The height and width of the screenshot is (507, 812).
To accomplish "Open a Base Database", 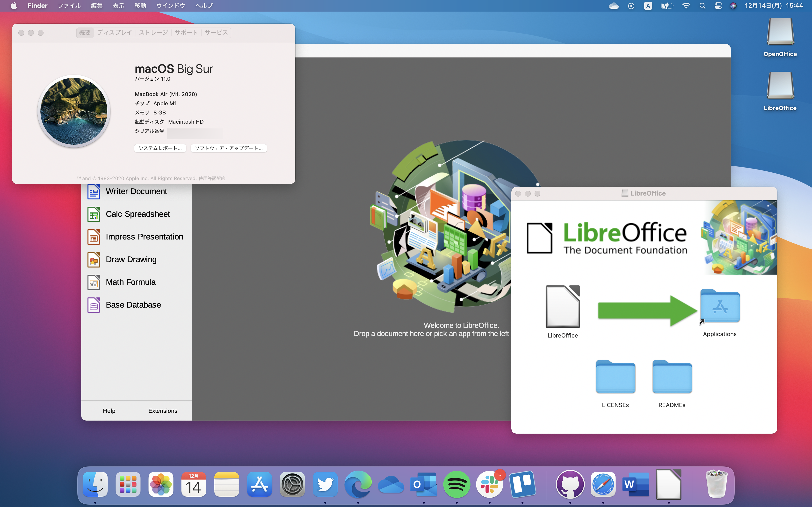I will pyautogui.click(x=133, y=304).
